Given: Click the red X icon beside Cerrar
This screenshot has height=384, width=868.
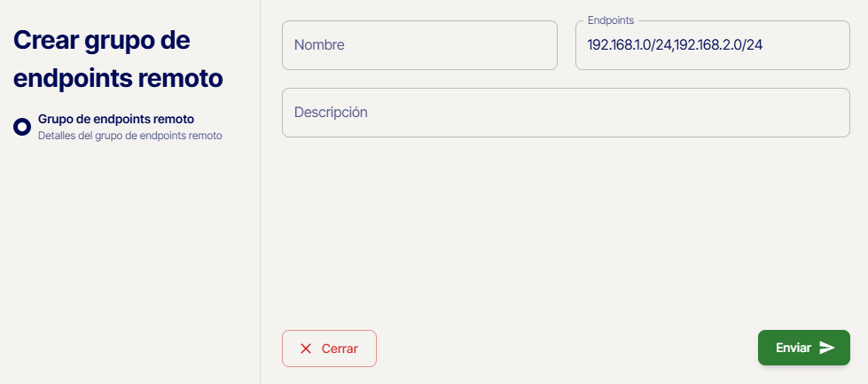Looking at the screenshot, I should (306, 349).
